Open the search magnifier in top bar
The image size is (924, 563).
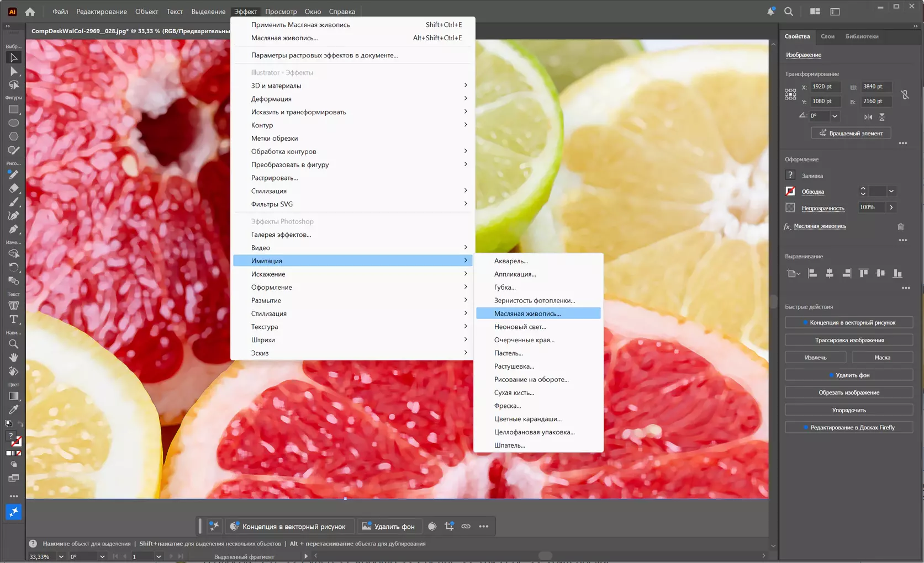789,12
